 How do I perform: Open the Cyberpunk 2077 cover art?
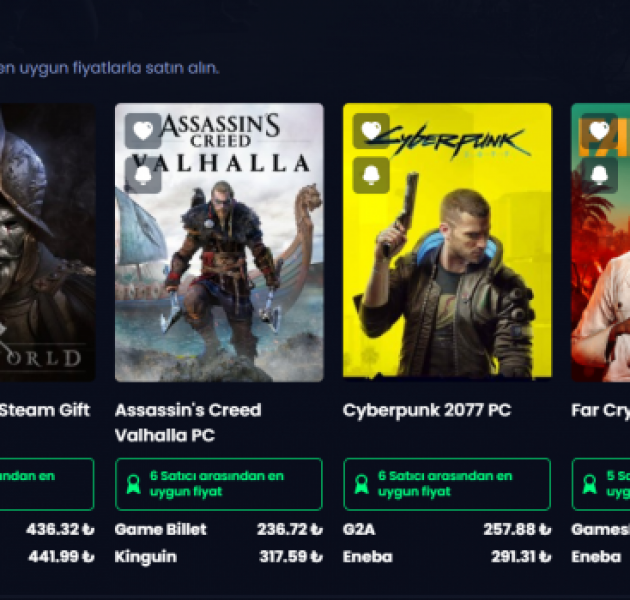tap(448, 241)
